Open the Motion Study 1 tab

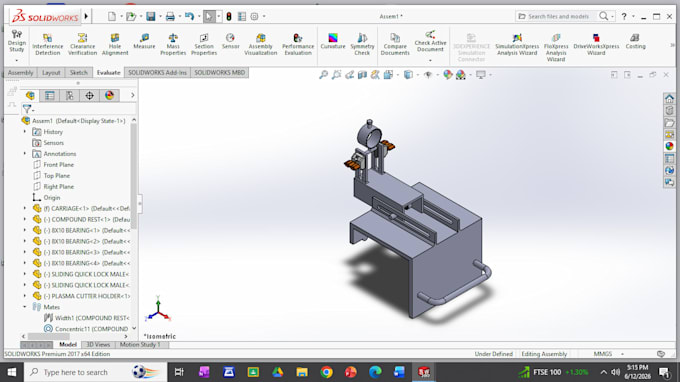click(x=140, y=345)
